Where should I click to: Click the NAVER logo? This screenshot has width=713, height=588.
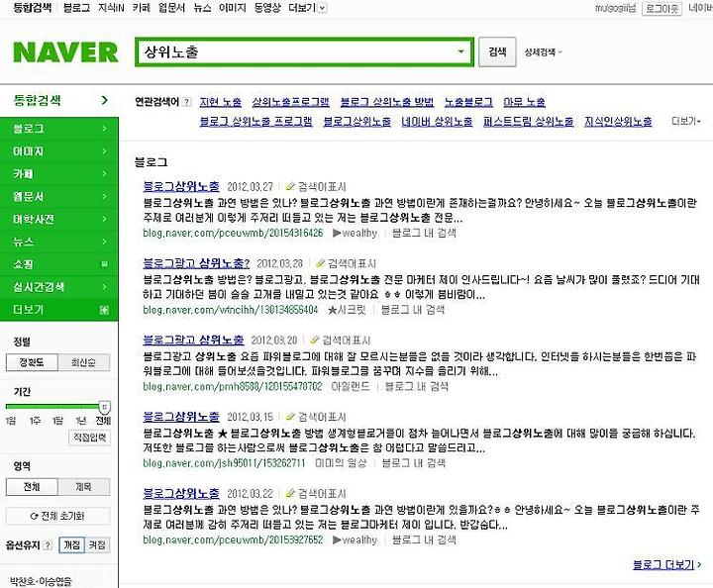click(x=66, y=51)
